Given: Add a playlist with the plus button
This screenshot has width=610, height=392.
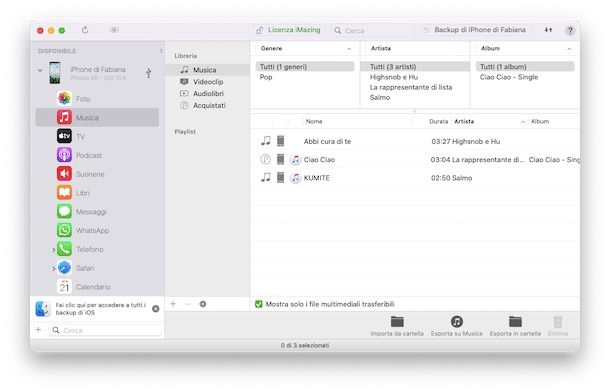Looking at the screenshot, I should (x=173, y=304).
